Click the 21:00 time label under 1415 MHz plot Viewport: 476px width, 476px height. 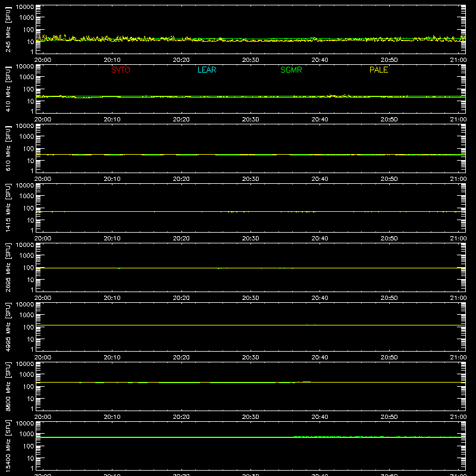click(458, 239)
